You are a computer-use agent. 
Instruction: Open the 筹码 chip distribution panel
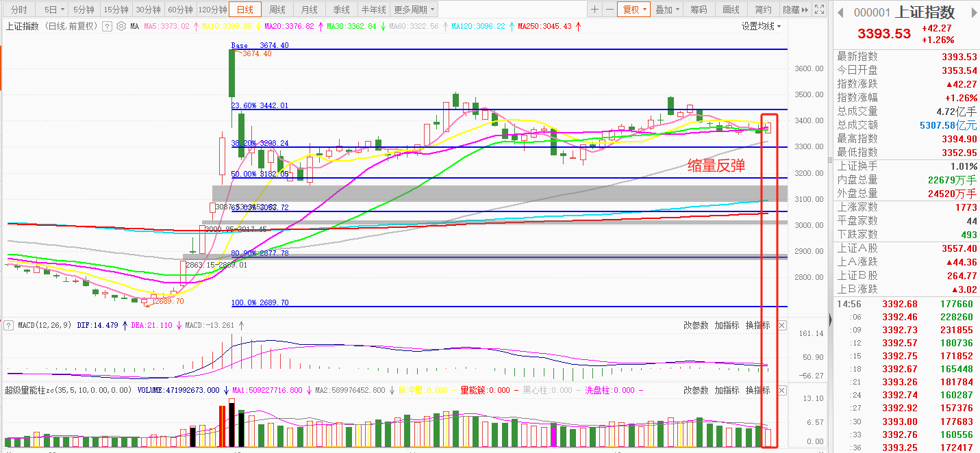(x=699, y=10)
